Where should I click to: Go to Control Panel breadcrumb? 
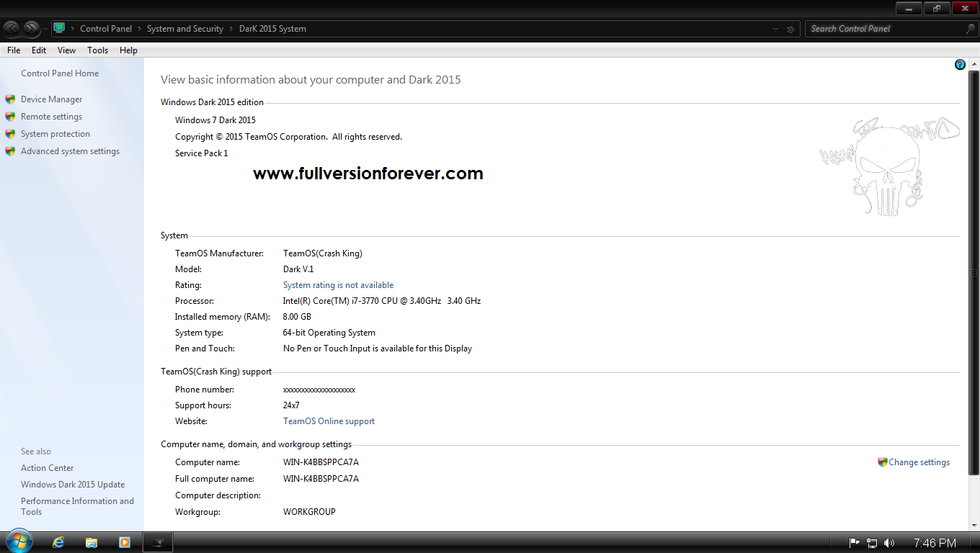(x=106, y=29)
